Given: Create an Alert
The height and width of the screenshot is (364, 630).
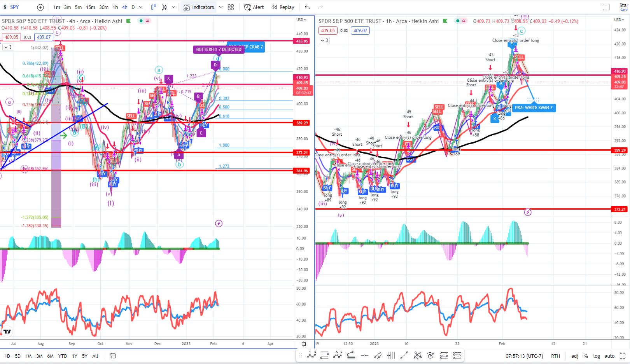Looking at the screenshot, I should (x=254, y=7).
